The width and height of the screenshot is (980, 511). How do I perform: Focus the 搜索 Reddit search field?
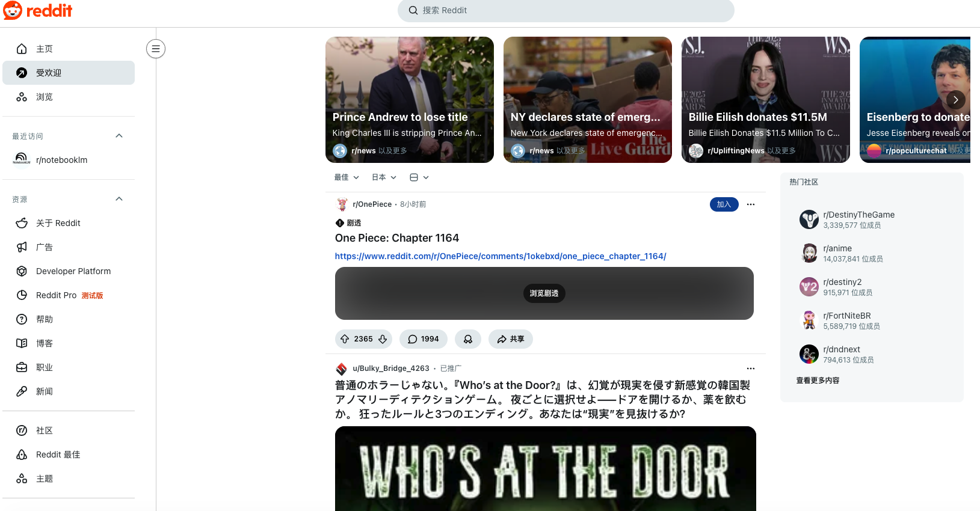coord(566,10)
